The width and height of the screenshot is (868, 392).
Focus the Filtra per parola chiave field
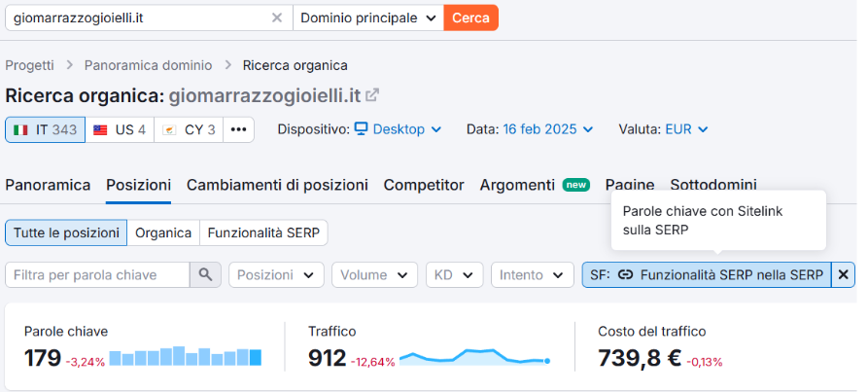[x=97, y=275]
